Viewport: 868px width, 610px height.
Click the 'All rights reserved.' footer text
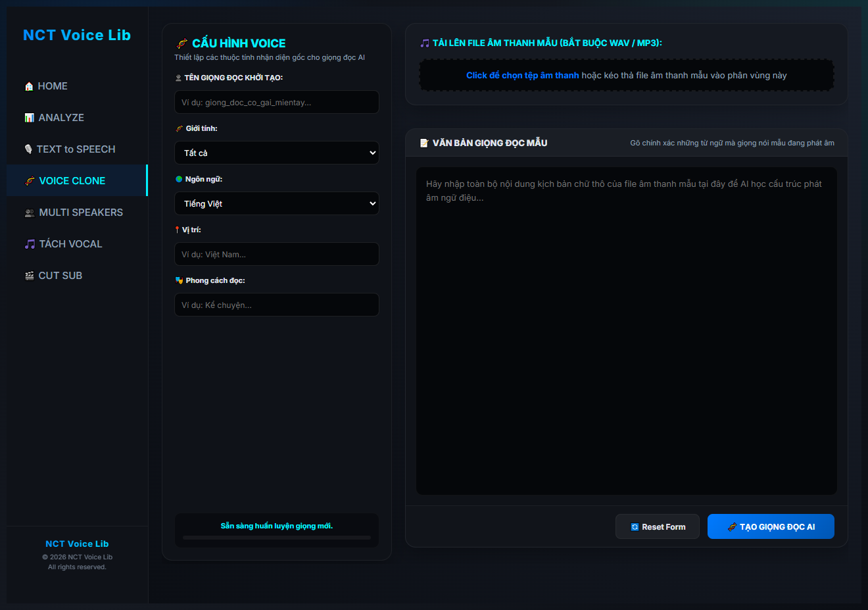pos(77,567)
